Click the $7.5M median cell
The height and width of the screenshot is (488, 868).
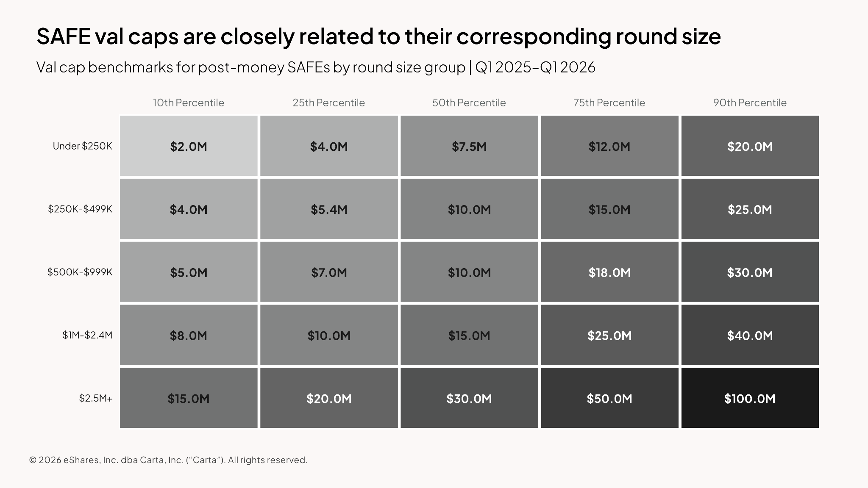[469, 146]
